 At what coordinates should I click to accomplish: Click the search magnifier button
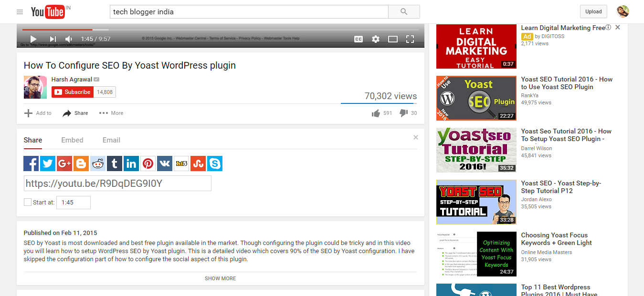click(x=404, y=12)
